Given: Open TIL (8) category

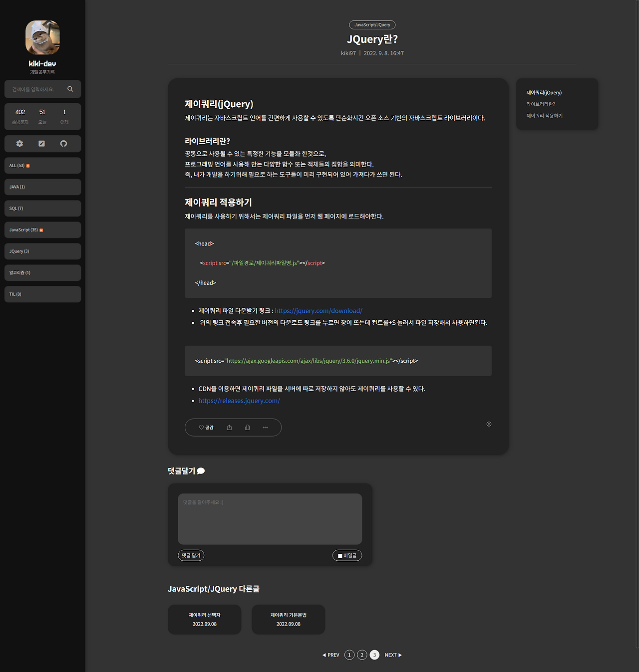Looking at the screenshot, I should (42, 294).
